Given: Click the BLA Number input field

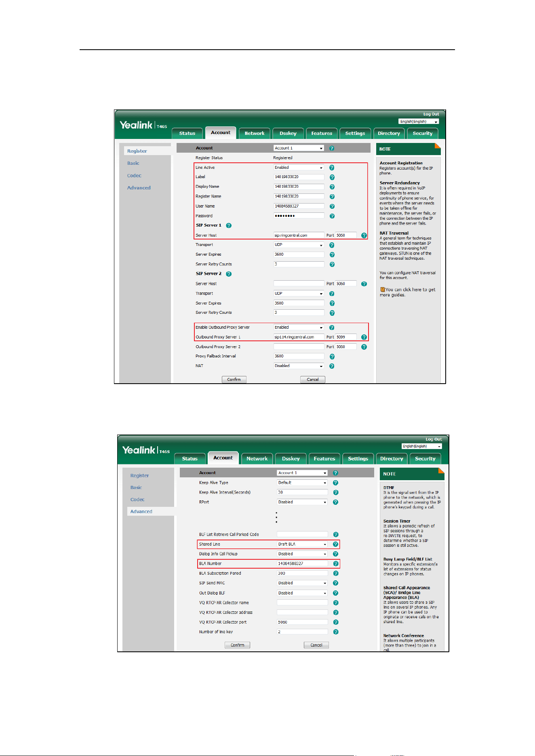Looking at the screenshot, I should tap(302, 564).
